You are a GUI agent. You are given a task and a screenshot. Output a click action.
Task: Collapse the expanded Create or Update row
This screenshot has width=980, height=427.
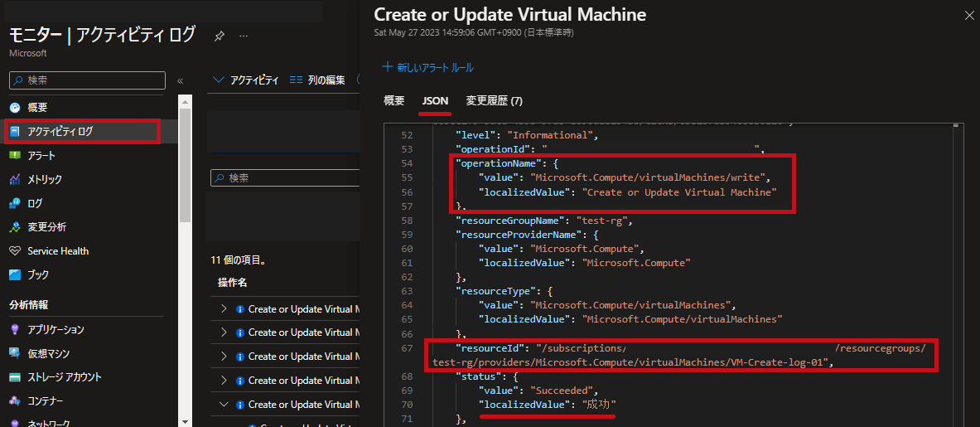pyautogui.click(x=225, y=404)
